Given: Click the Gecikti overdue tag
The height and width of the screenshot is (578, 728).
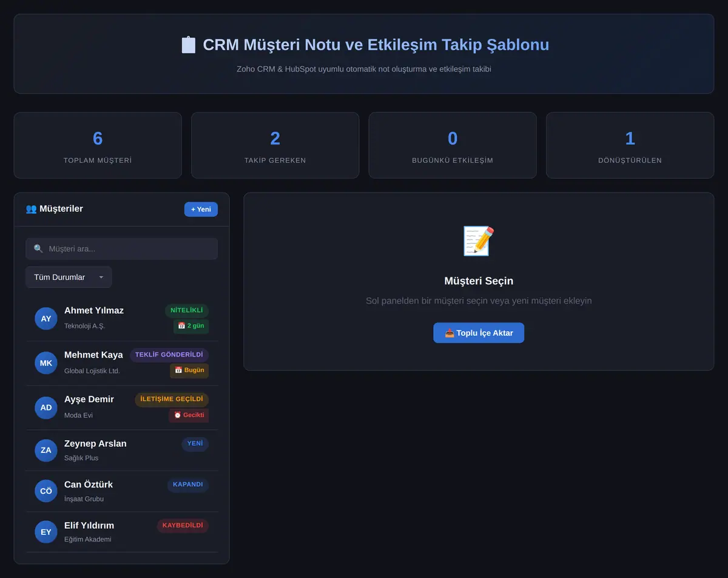Looking at the screenshot, I should pyautogui.click(x=189, y=415).
